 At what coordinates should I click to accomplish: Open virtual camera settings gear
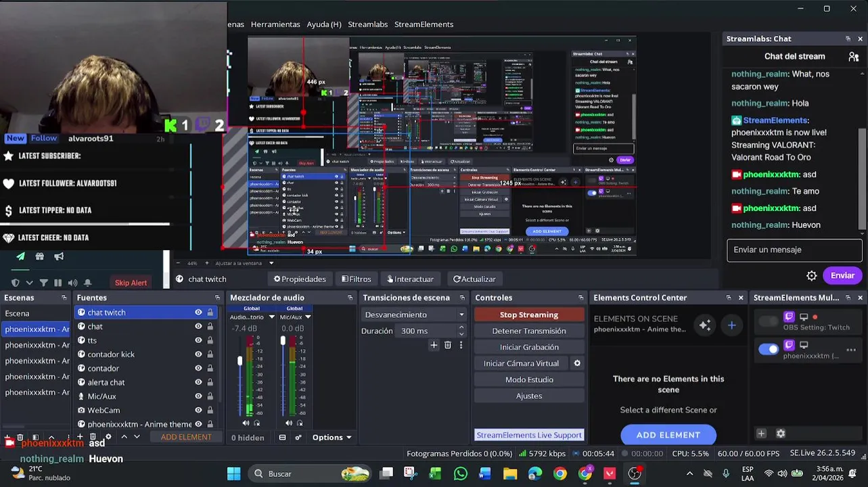[x=577, y=363]
